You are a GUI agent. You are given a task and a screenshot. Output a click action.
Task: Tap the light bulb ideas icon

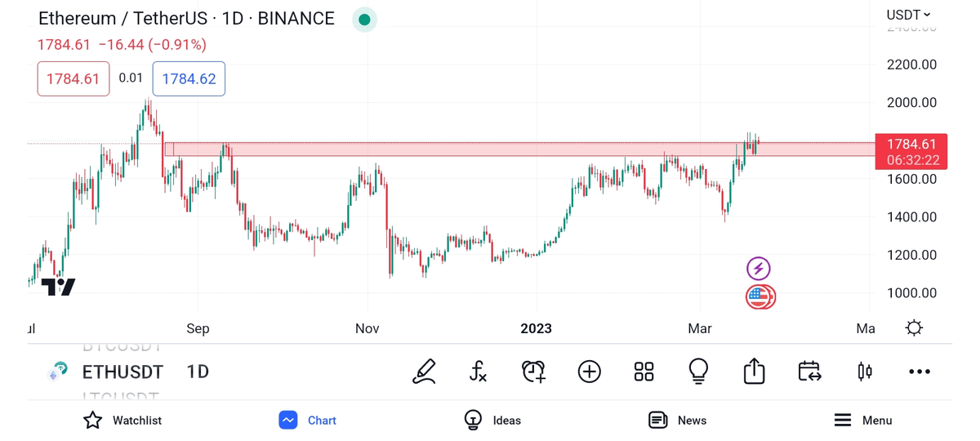click(x=698, y=372)
